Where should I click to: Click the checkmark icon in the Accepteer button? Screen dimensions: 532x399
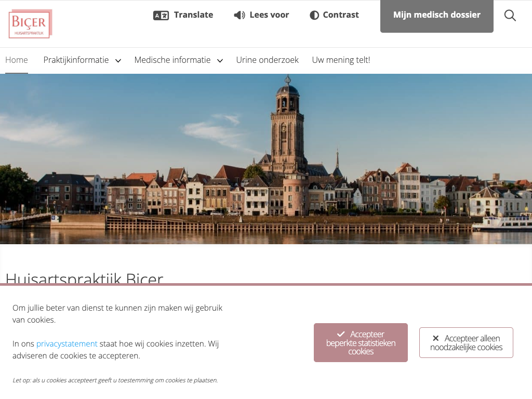coord(341,334)
